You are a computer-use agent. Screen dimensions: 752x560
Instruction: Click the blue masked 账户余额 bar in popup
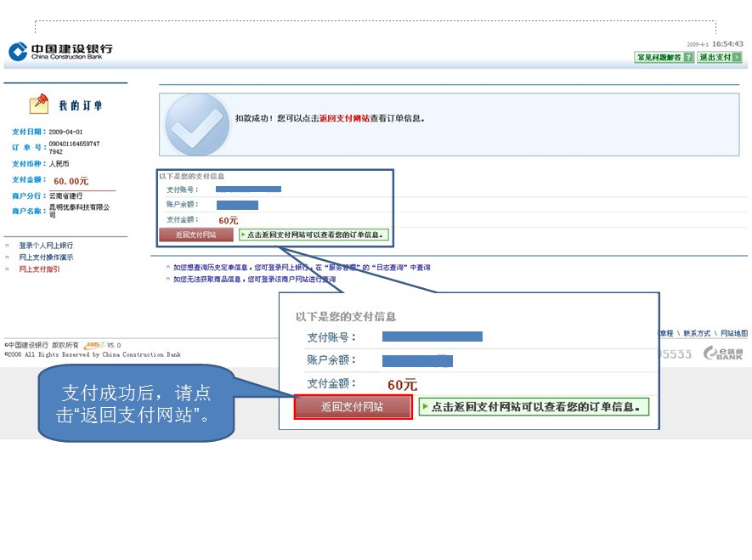click(x=418, y=361)
